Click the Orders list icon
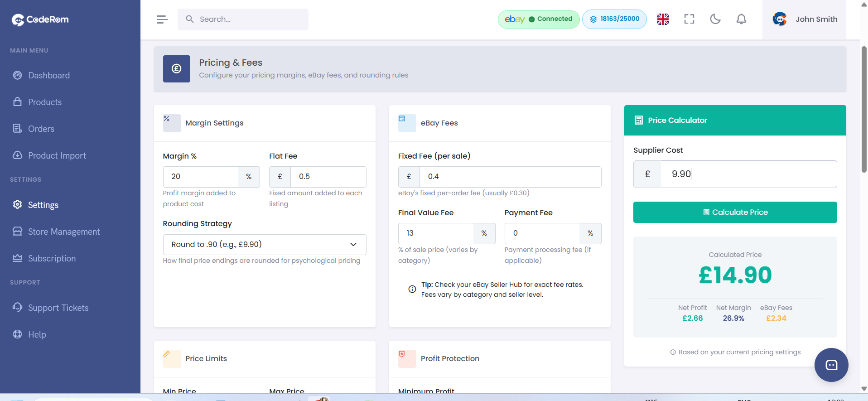The width and height of the screenshot is (868, 401). pos(18,128)
